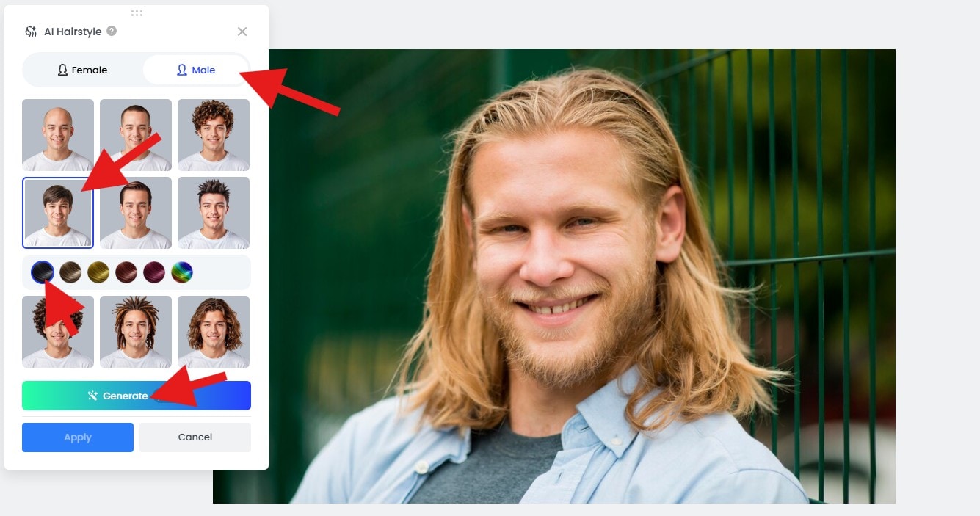Grab the panel drag handle dots
Viewport: 980px width, 516px height.
[x=137, y=13]
